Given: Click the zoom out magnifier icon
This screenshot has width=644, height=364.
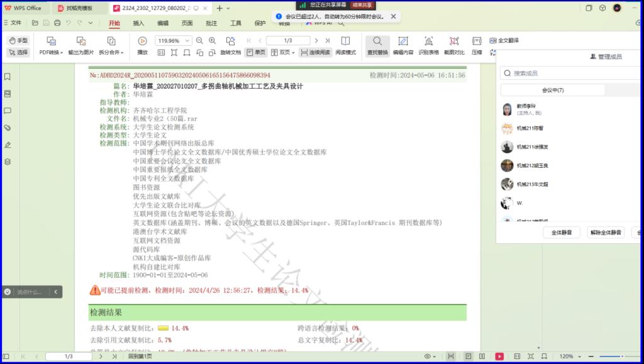Looking at the screenshot, I should (200, 41).
